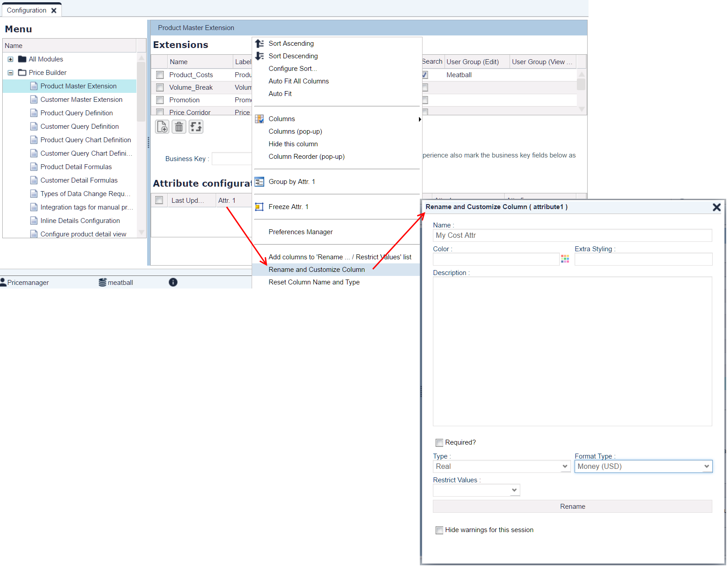The height and width of the screenshot is (568, 728).
Task: Tick the Required? checkbox
Action: (439, 443)
